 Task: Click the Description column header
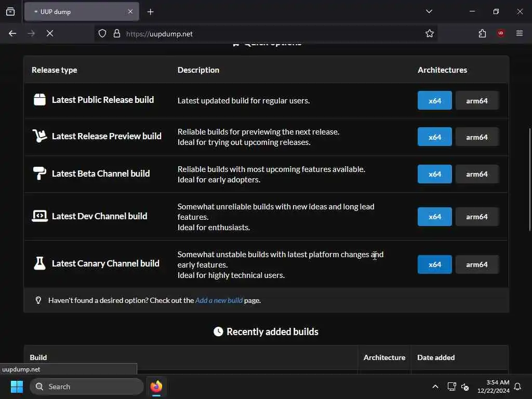198,70
